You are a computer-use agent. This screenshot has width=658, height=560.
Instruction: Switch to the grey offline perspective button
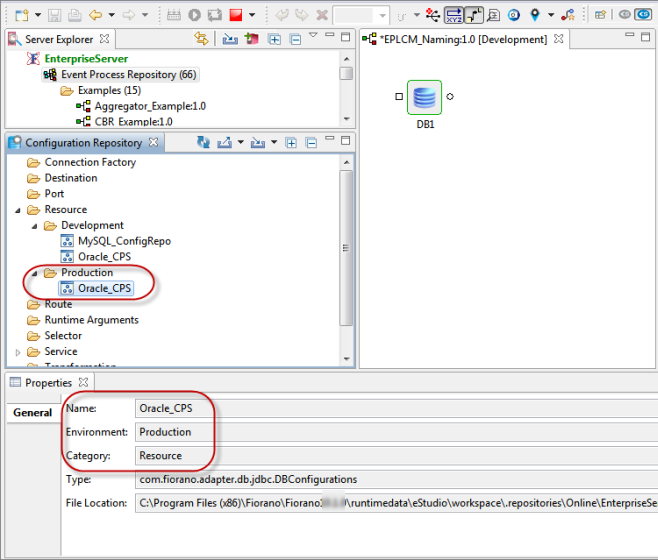pyautogui.click(x=624, y=15)
